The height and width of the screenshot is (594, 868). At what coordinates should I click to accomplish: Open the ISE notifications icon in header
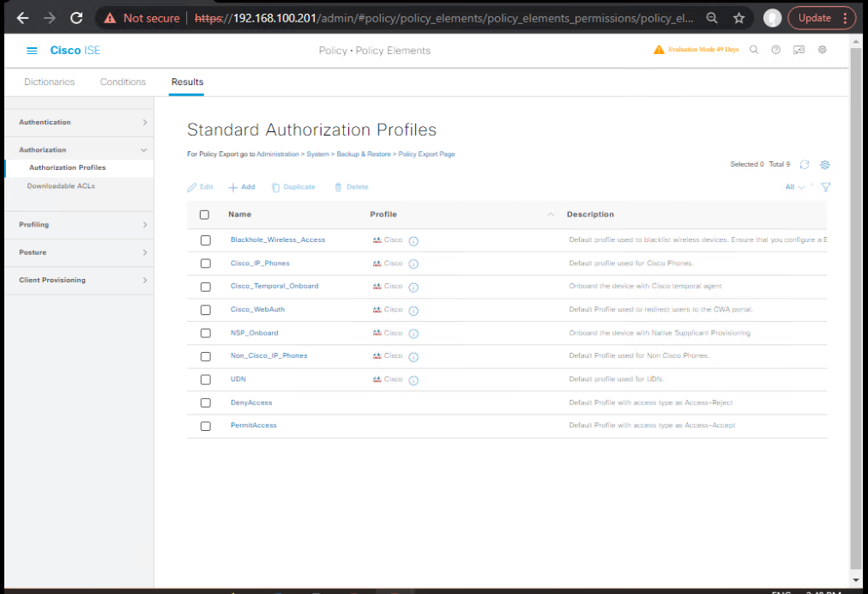(799, 50)
